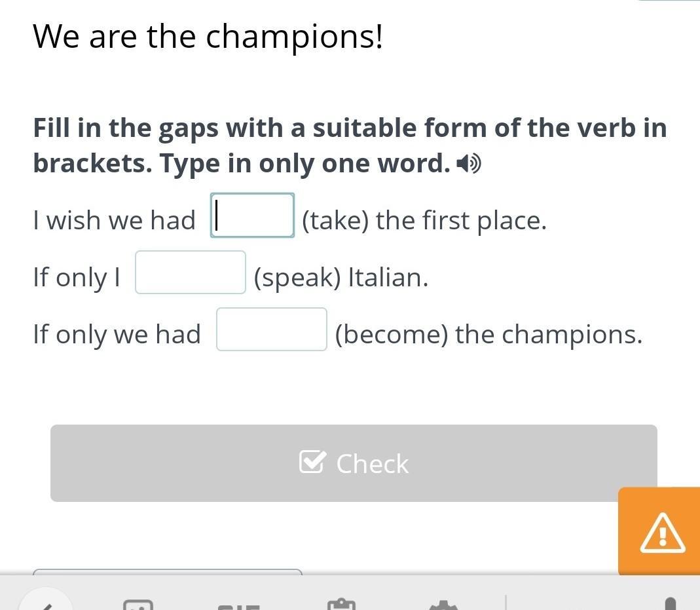The image size is (700, 610).
Task: Select the input box before (become)
Action: tap(272, 330)
